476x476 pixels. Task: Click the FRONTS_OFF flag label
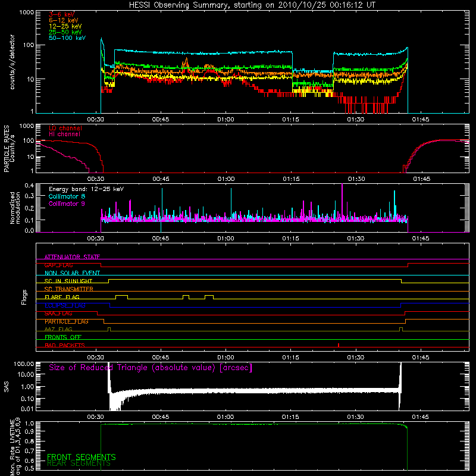coord(63,337)
